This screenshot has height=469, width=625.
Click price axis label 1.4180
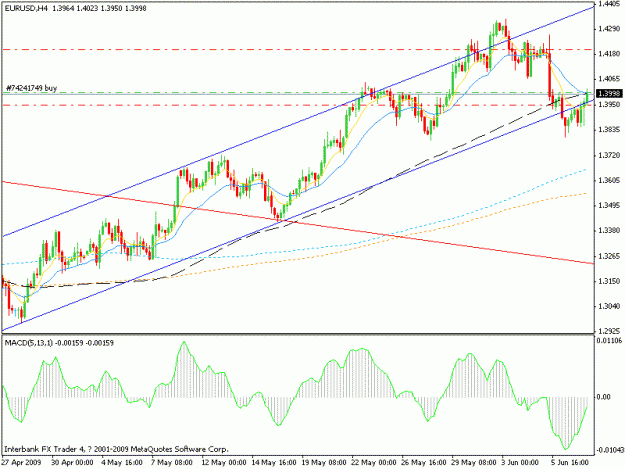point(610,54)
